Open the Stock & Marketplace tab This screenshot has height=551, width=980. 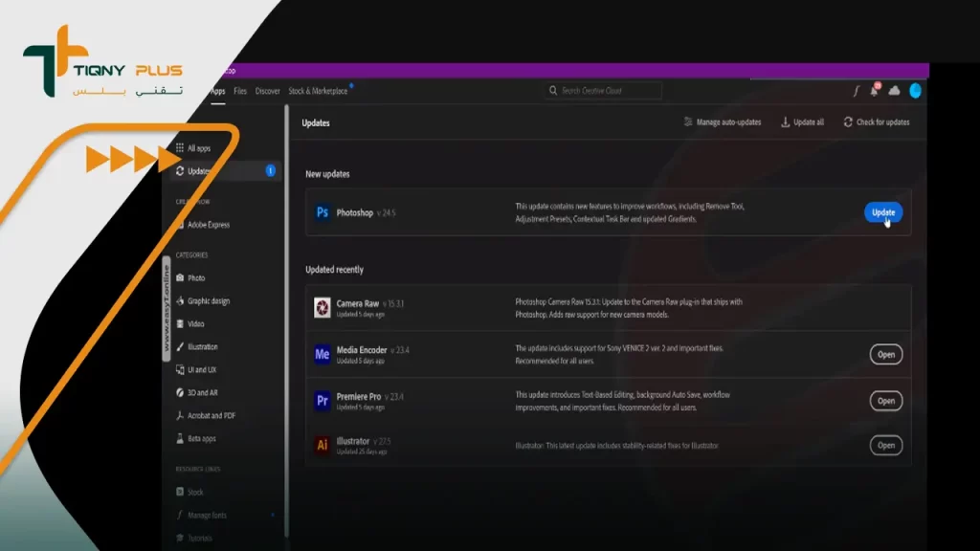[x=318, y=91]
